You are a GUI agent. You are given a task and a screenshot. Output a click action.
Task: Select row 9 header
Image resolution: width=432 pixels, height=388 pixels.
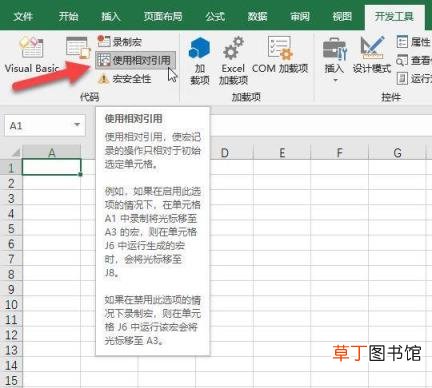[x=11, y=289]
